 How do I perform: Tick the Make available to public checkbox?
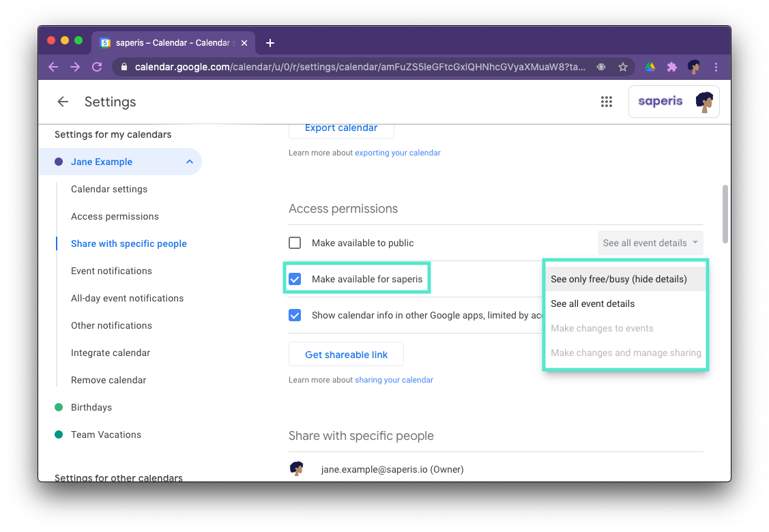[295, 243]
